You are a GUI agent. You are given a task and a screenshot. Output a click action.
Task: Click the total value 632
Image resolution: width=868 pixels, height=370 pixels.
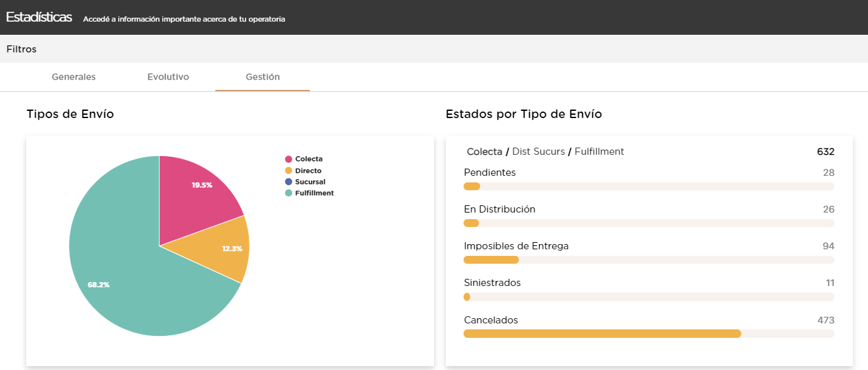point(825,152)
